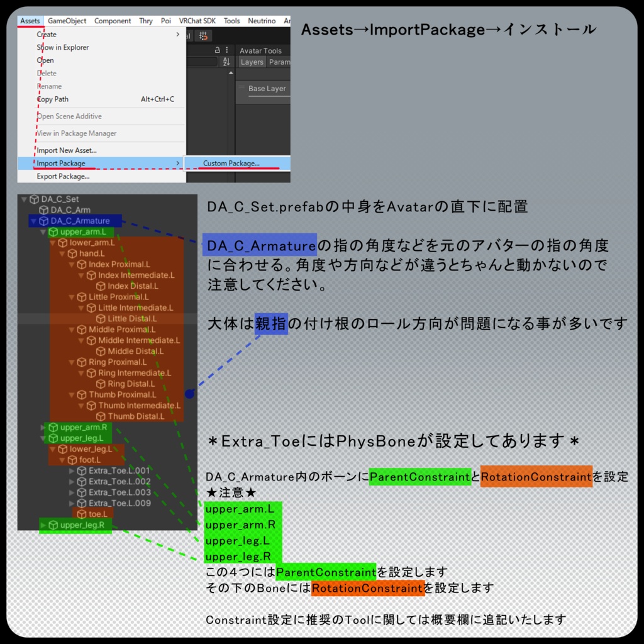
Task: Click the cube icon next to DA_C_Arm
Action: (x=44, y=209)
